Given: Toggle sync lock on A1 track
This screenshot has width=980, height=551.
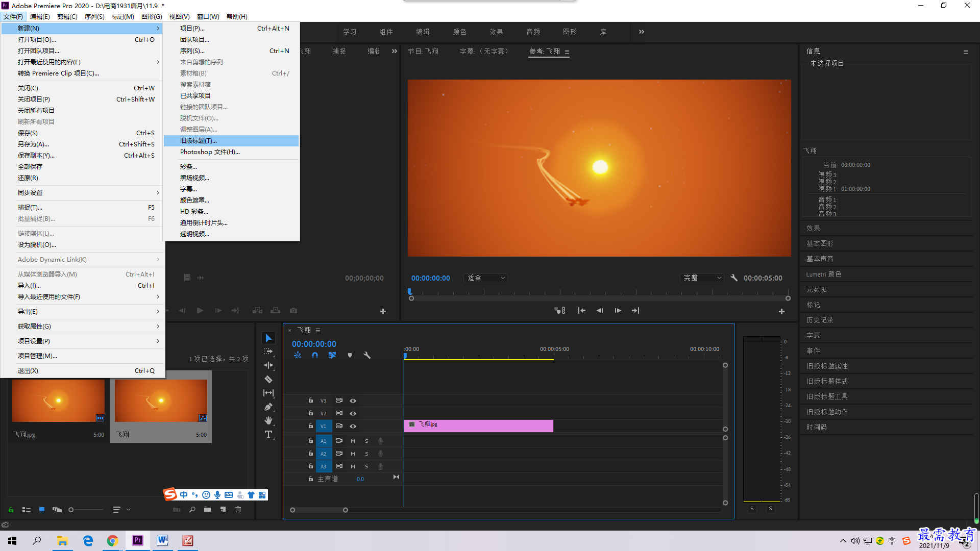Looking at the screenshot, I should click(339, 441).
